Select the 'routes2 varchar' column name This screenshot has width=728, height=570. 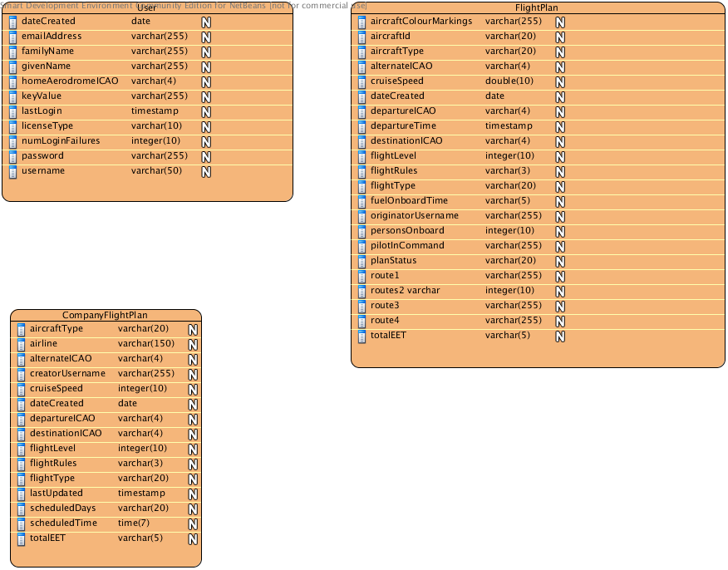[x=405, y=290]
